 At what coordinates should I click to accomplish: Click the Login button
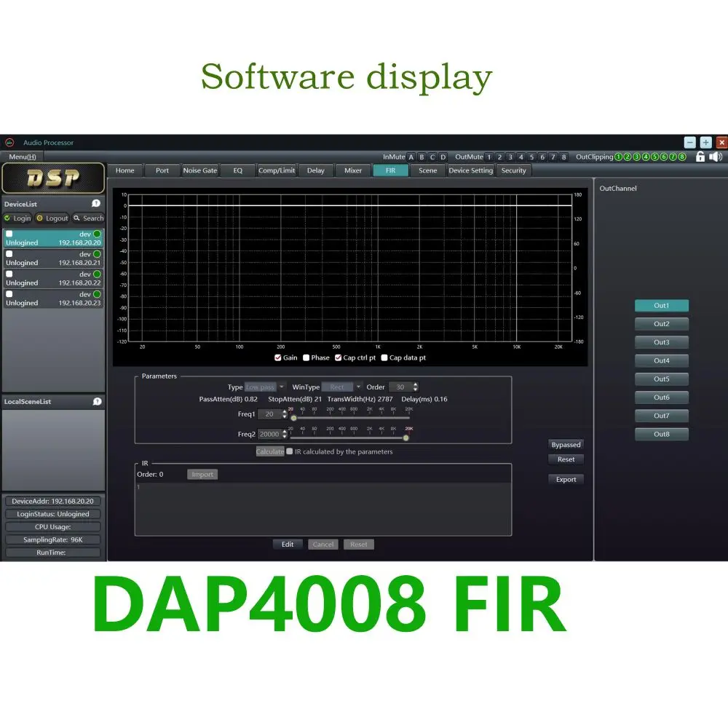(17, 218)
